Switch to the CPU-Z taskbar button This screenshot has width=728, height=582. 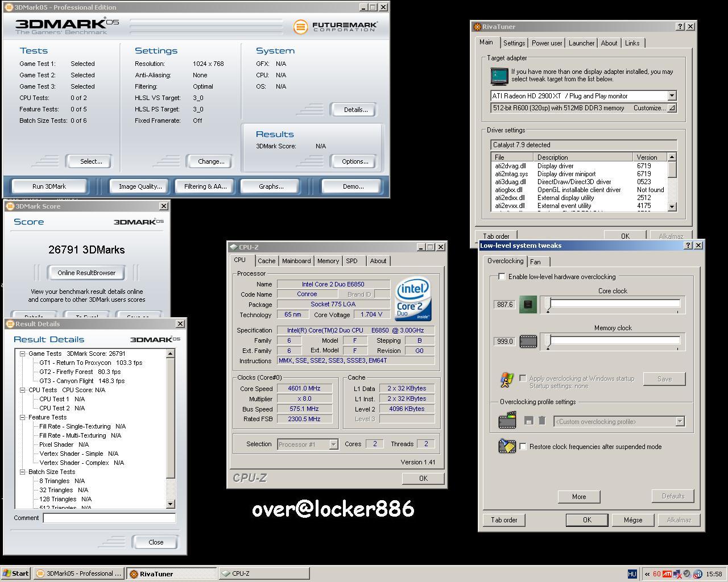(x=264, y=573)
